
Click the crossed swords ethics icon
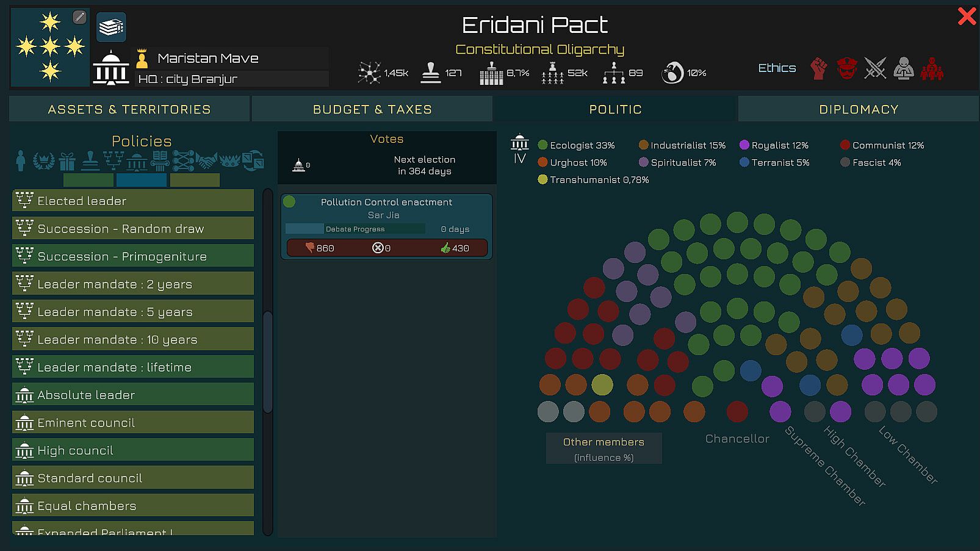coord(875,68)
